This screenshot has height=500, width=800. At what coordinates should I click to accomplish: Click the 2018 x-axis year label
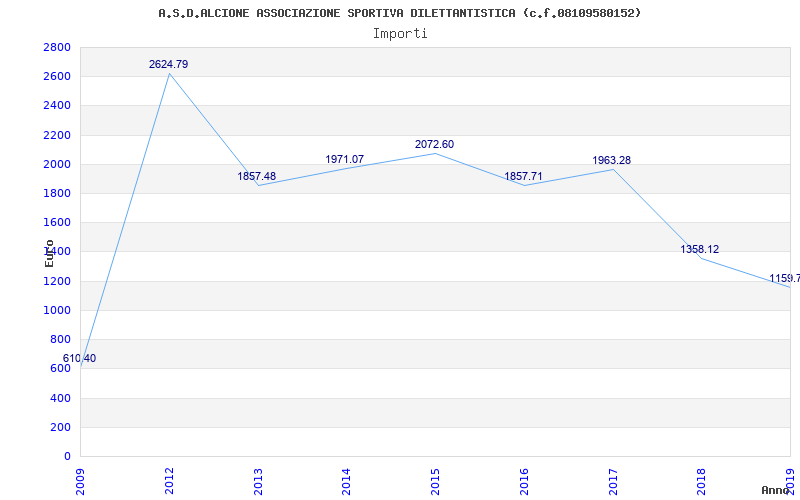pos(702,482)
